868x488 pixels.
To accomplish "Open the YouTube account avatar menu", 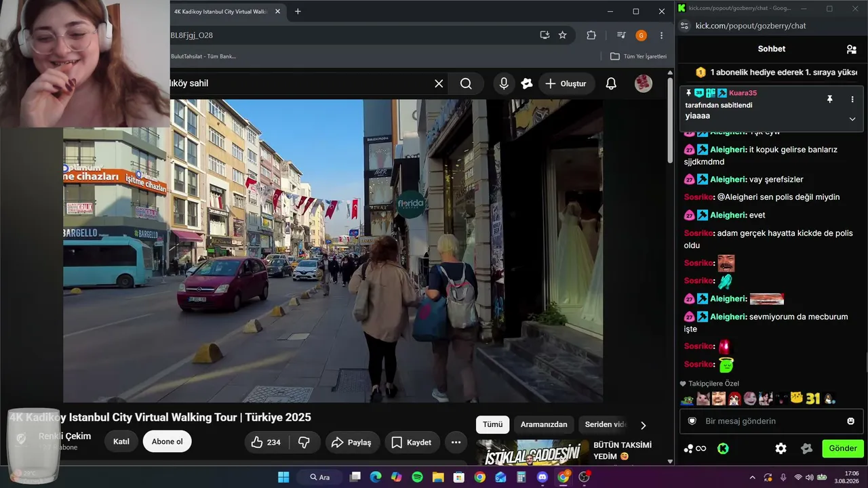I will tap(643, 83).
